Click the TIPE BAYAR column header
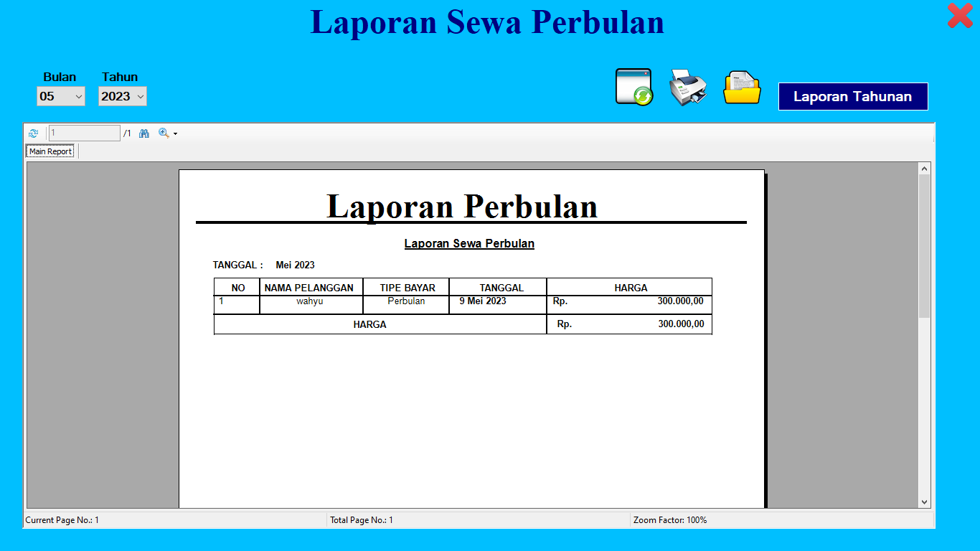The image size is (980, 551). (x=407, y=288)
